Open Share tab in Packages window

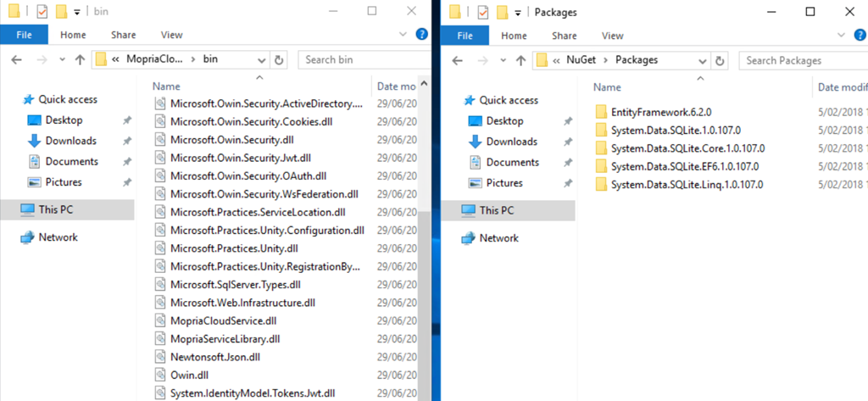pos(564,36)
